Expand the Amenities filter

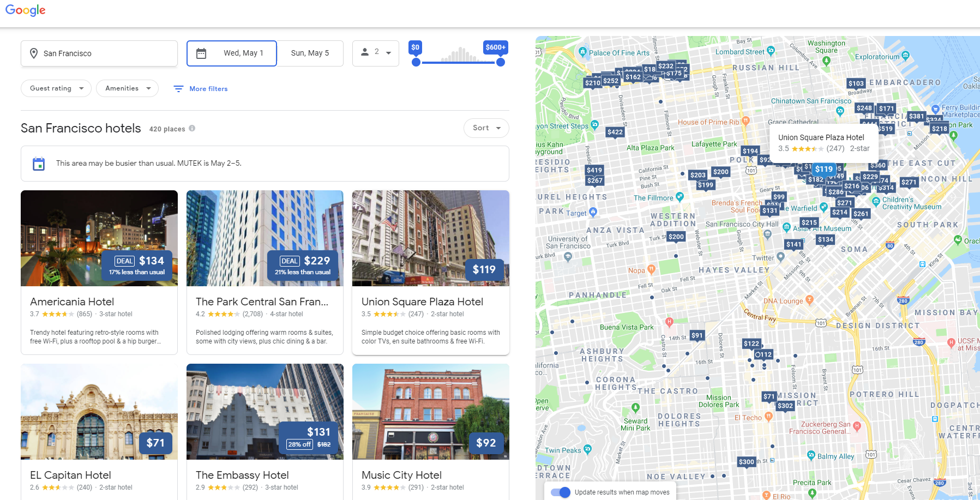coord(127,88)
